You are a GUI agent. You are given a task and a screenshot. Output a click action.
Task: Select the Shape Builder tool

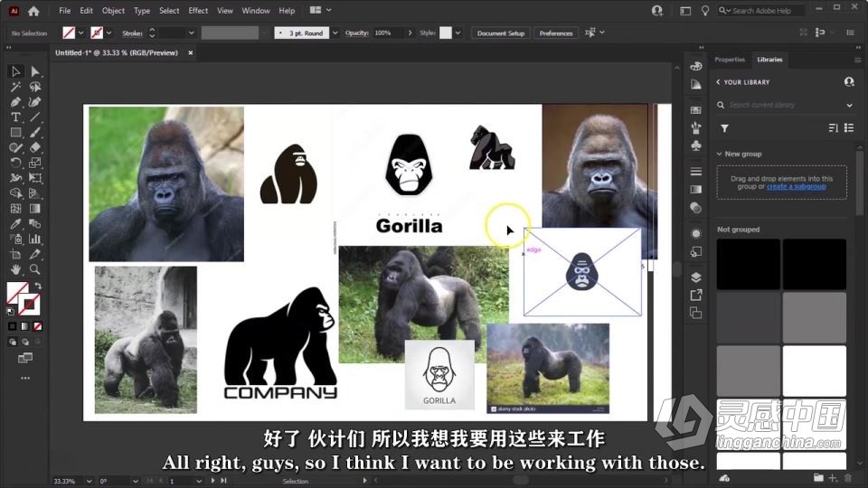[x=15, y=193]
